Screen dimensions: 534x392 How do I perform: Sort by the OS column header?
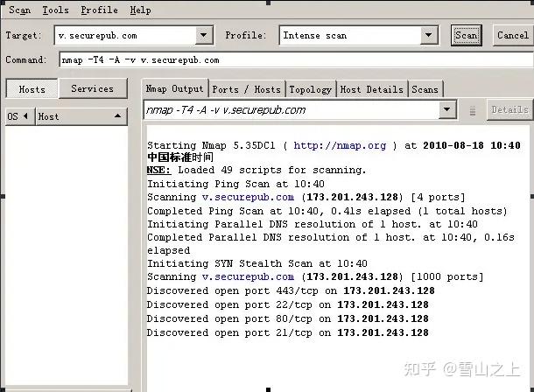tap(20, 116)
